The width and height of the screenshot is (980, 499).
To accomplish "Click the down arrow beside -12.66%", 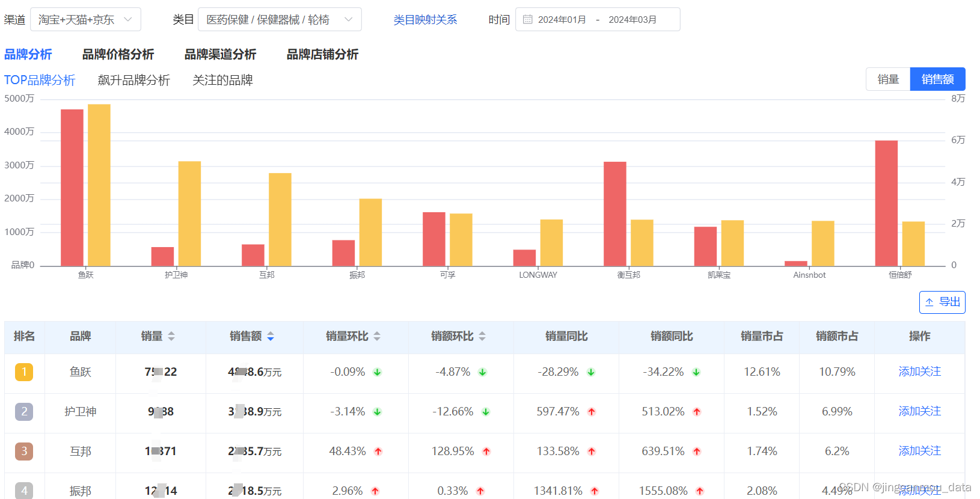I will pos(486,412).
